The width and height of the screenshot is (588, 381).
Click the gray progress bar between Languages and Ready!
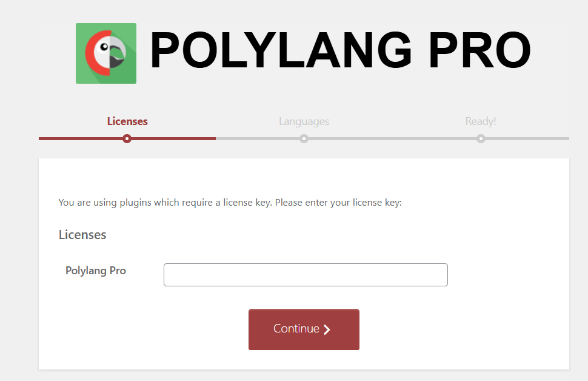tap(392, 139)
